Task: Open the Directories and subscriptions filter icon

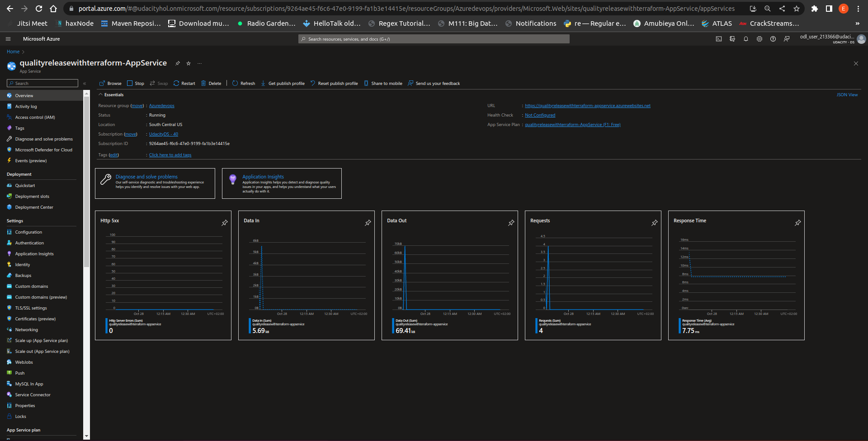Action: click(732, 39)
